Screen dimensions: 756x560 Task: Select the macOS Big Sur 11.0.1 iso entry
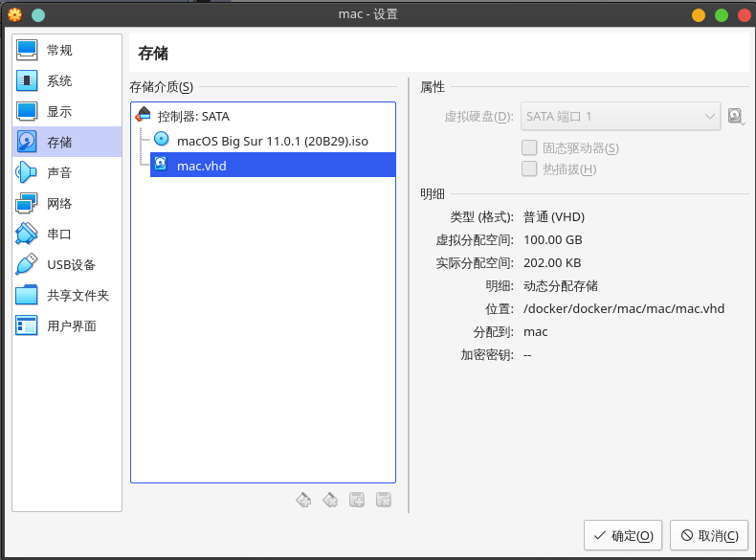click(273, 141)
